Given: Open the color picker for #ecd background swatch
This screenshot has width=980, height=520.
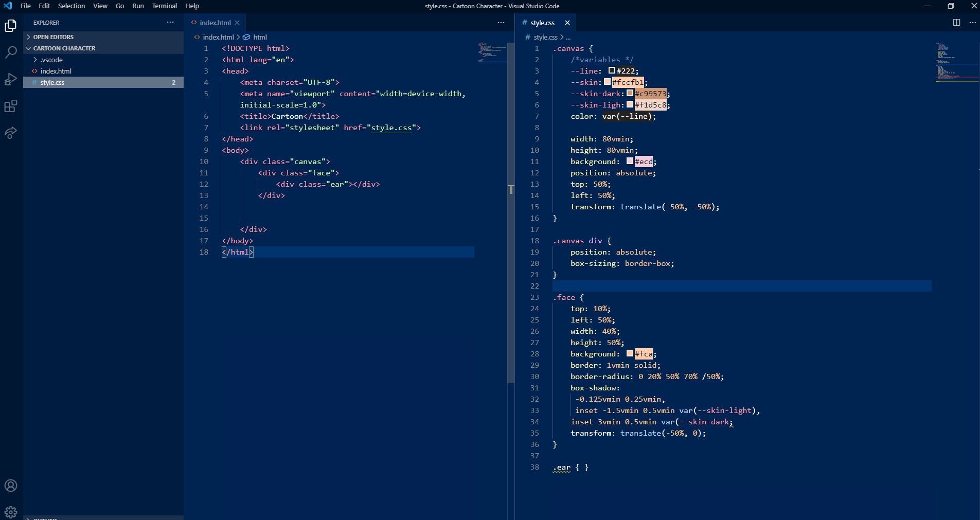Looking at the screenshot, I should point(630,161).
